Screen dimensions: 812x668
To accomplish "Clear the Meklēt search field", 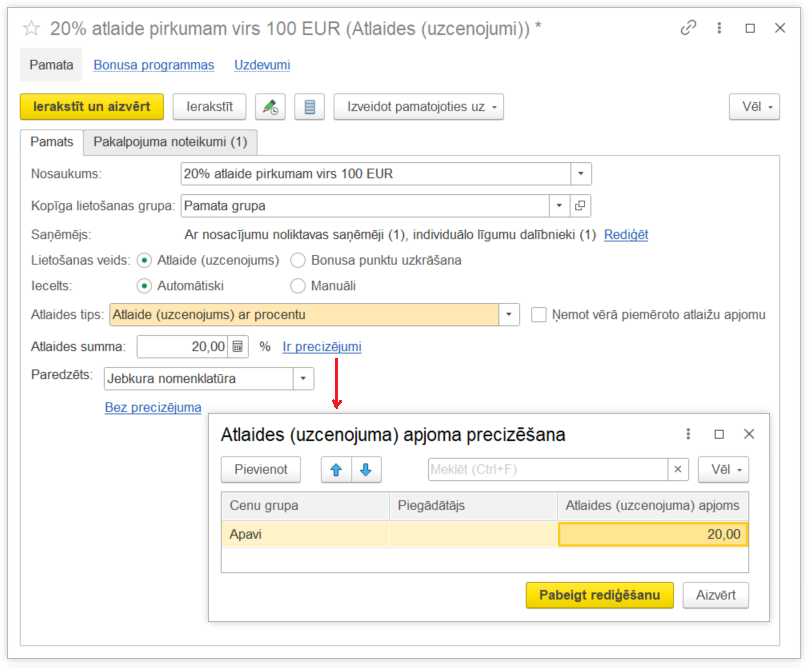I will [678, 469].
